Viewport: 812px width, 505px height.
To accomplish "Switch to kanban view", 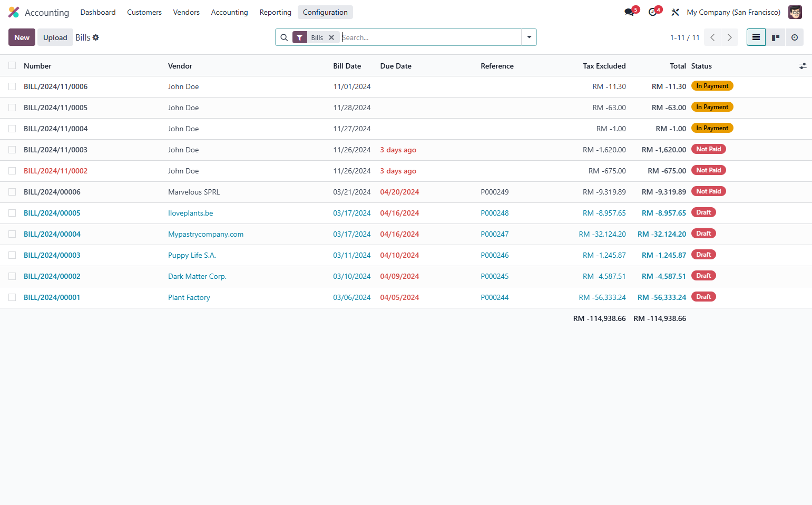I will [x=776, y=37].
